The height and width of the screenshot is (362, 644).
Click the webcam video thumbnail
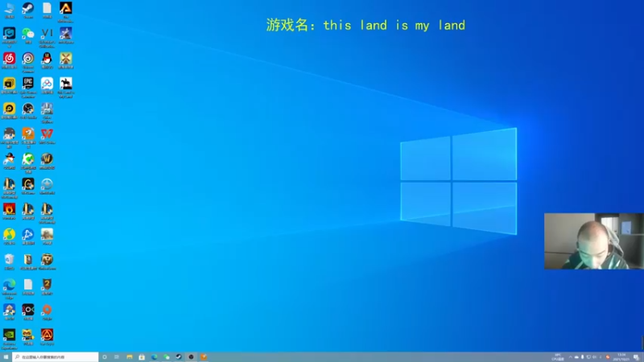pos(594,241)
